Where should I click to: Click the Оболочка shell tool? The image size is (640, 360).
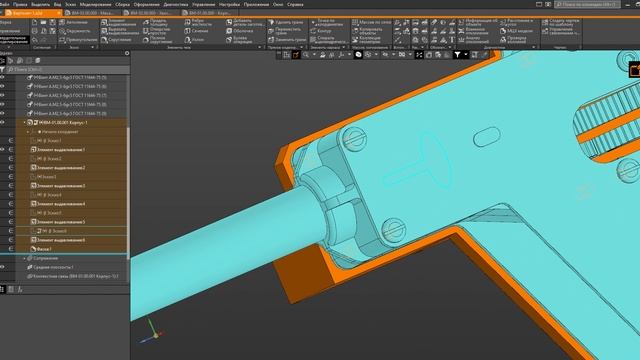coord(240,31)
